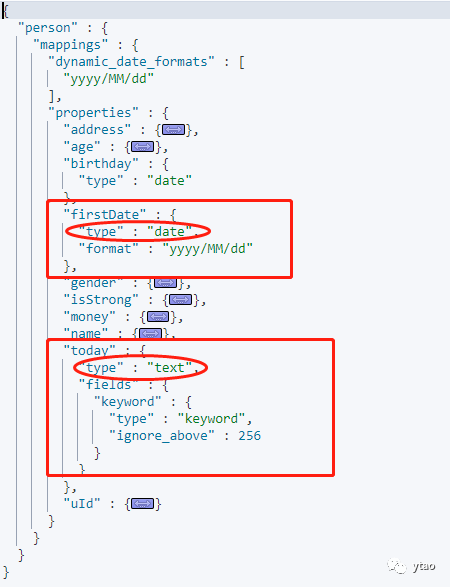Expand the collapsed "money" object icon

tap(158, 317)
